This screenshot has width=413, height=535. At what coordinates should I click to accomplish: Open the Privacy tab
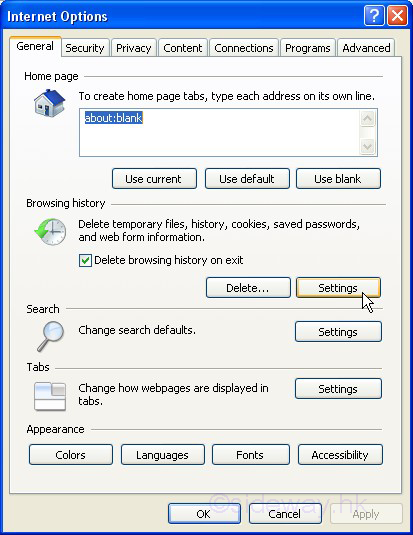pos(133,48)
